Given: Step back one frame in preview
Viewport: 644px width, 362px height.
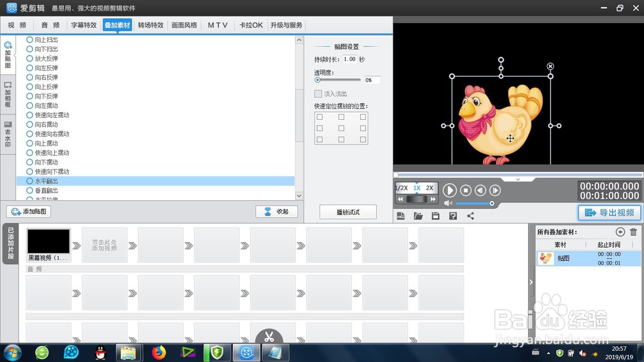Looking at the screenshot, I should point(480,190).
